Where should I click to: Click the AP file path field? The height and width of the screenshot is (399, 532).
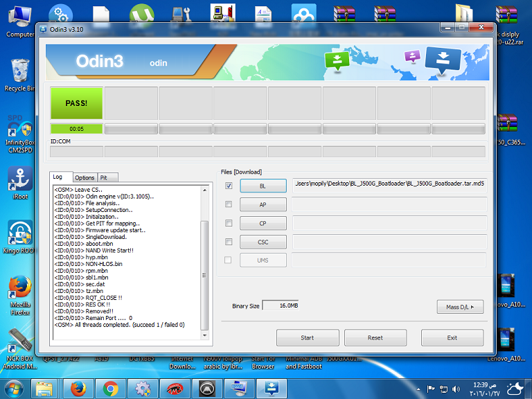[389, 204]
